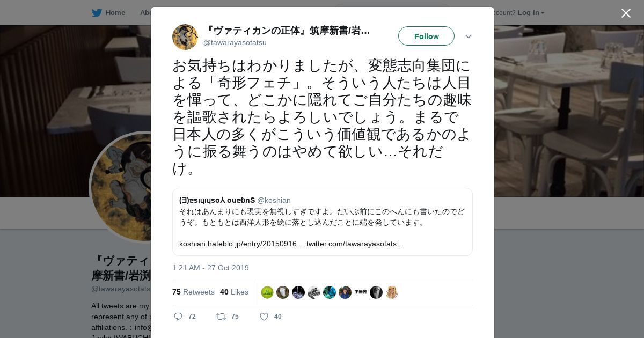Open the tweet author's avatar
Viewport: 644px width, 338px height.
185,36
